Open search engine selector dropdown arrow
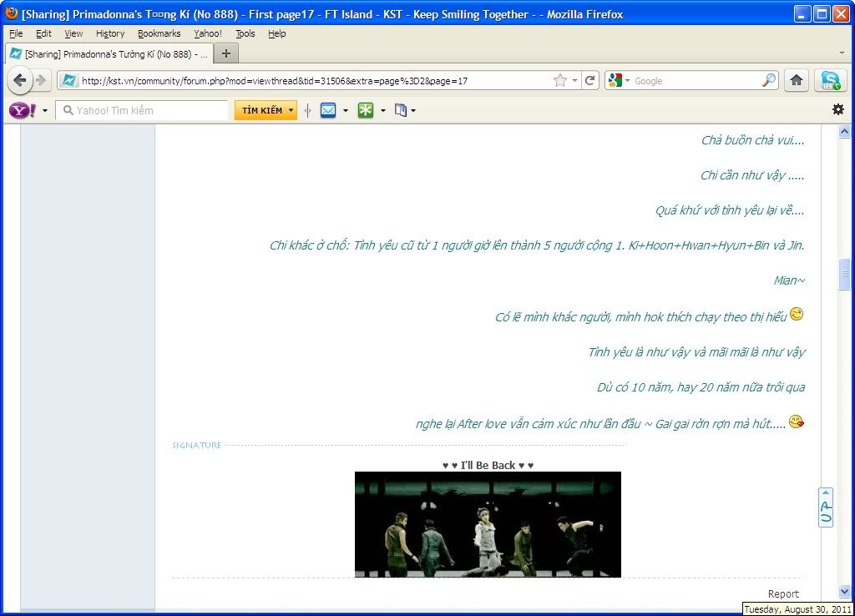Screen dimensions: 855x616 point(627,81)
